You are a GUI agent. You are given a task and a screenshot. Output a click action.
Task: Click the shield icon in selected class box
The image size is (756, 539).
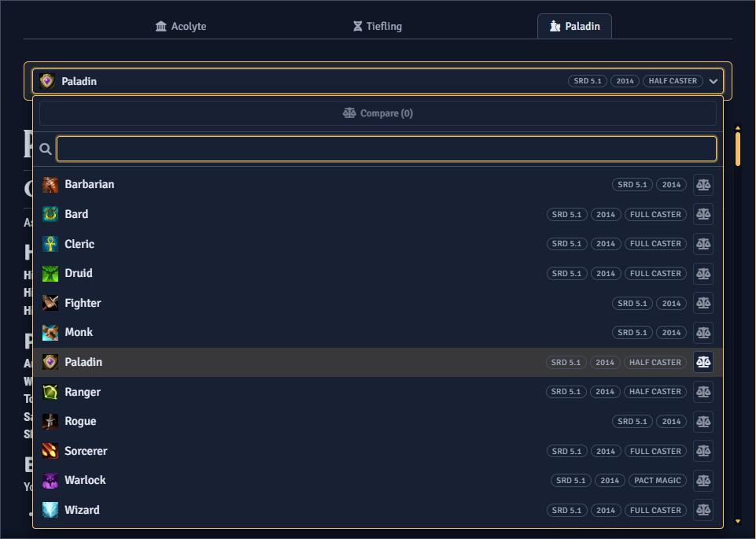tap(46, 81)
